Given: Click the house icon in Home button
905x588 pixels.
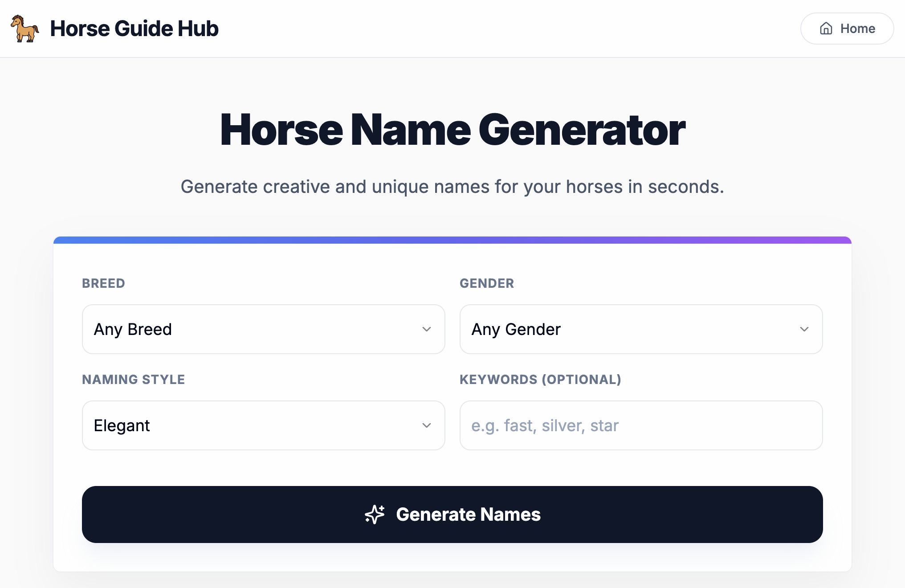Looking at the screenshot, I should pyautogui.click(x=826, y=29).
